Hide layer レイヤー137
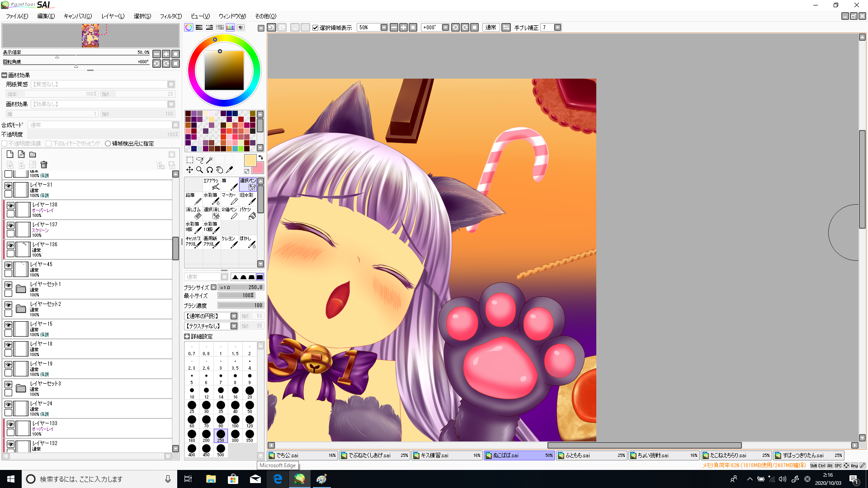Screen dimensions: 868x488 [10, 225]
